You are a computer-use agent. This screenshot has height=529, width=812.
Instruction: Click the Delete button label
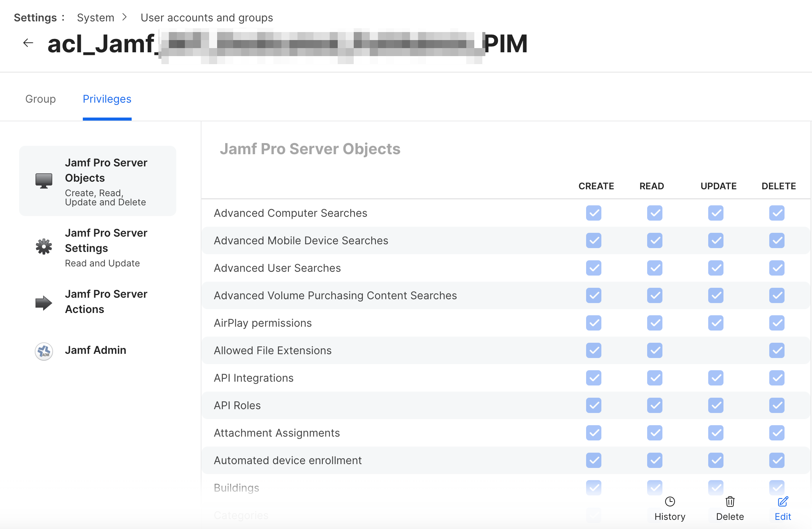pos(730,516)
